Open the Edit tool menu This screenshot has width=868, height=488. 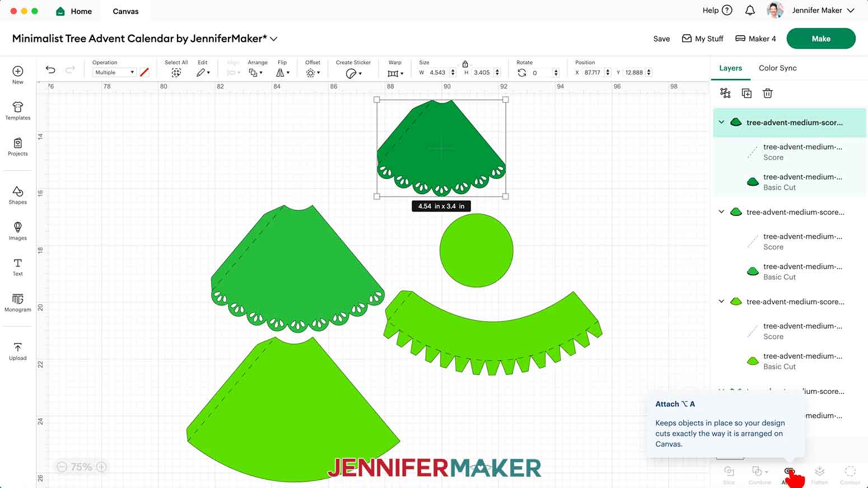(203, 73)
